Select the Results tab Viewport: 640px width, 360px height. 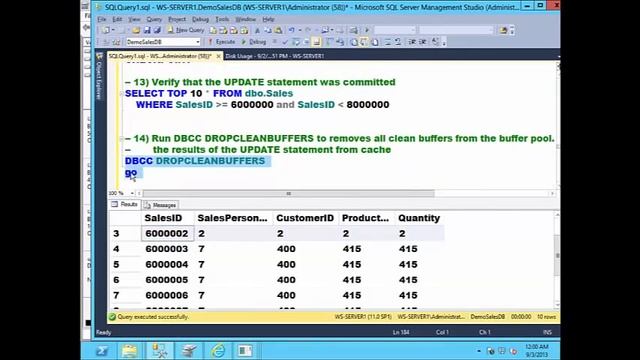(125, 204)
